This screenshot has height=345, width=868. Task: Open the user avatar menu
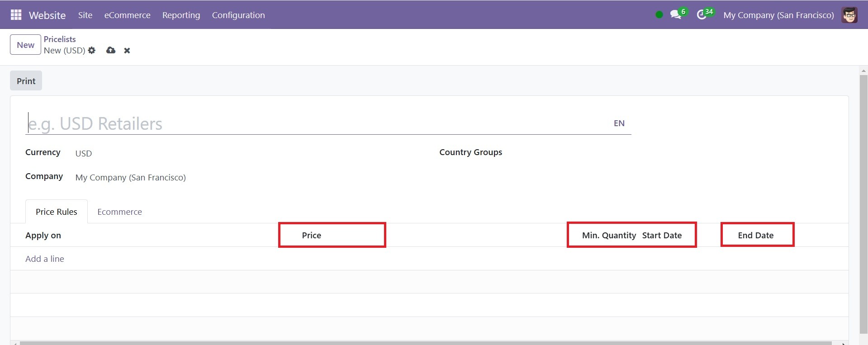pyautogui.click(x=849, y=15)
